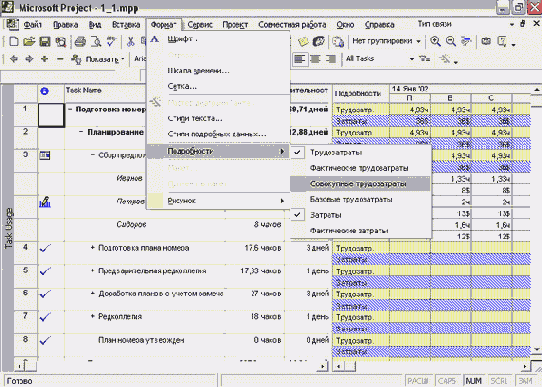Open the Совместная работа menu
542x387 pixels.
[x=292, y=25]
